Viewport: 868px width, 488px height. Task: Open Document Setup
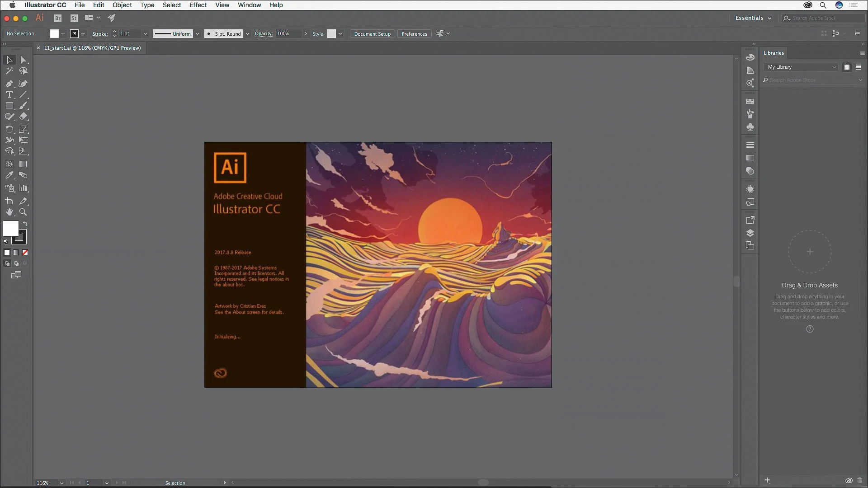pos(372,33)
